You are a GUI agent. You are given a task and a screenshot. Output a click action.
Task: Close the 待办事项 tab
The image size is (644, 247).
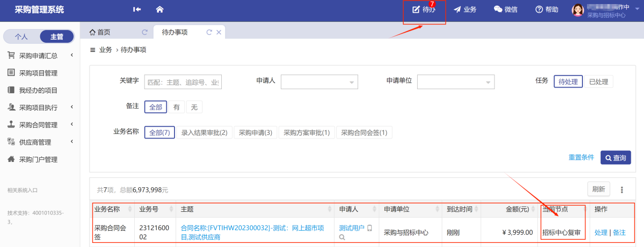219,32
